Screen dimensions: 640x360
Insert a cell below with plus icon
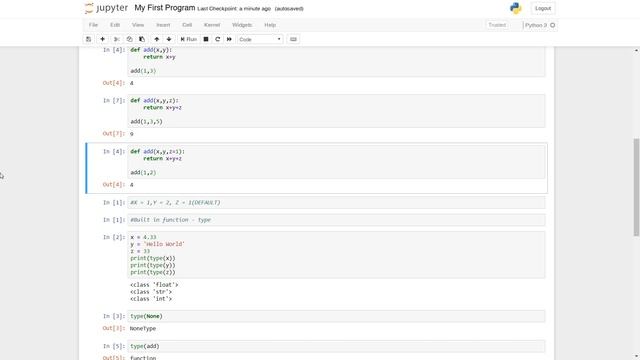coord(102,39)
